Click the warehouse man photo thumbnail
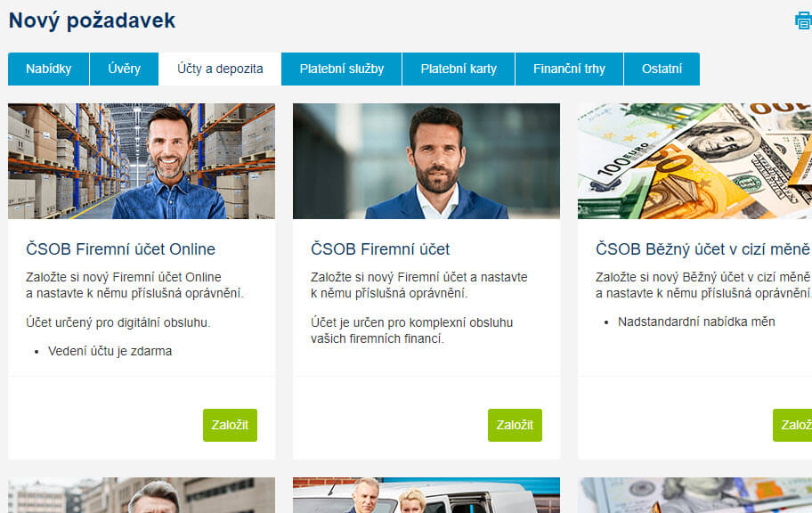This screenshot has width=812, height=513. pyautogui.click(x=142, y=161)
